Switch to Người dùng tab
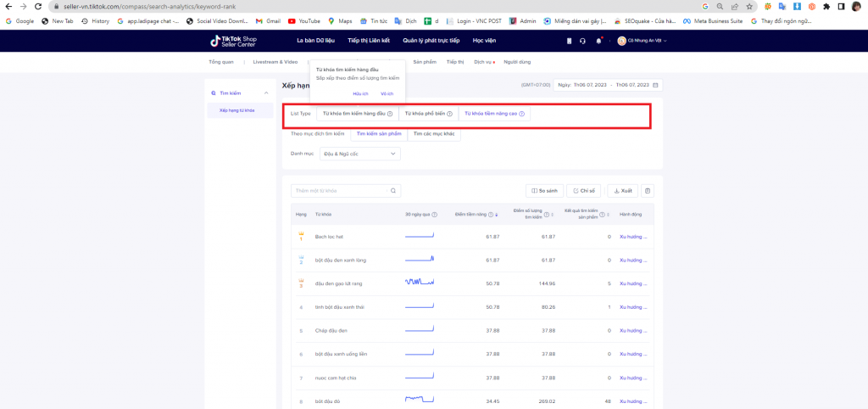This screenshot has width=868, height=409. click(x=517, y=62)
